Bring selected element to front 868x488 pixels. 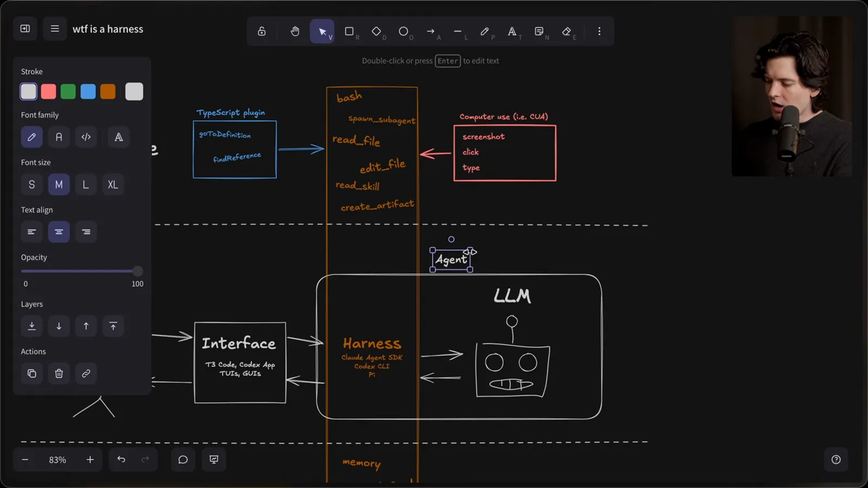pos(113,326)
